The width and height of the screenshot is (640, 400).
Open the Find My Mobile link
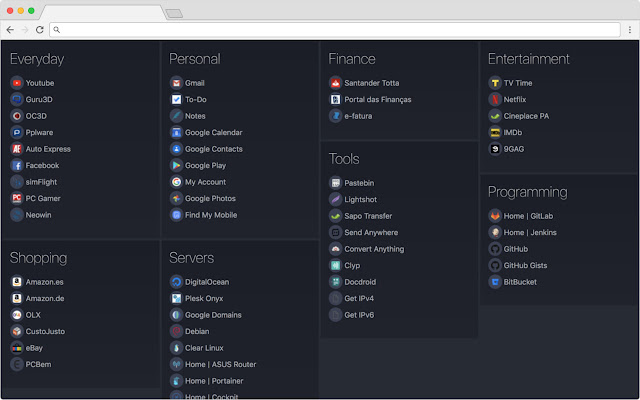coord(211,215)
